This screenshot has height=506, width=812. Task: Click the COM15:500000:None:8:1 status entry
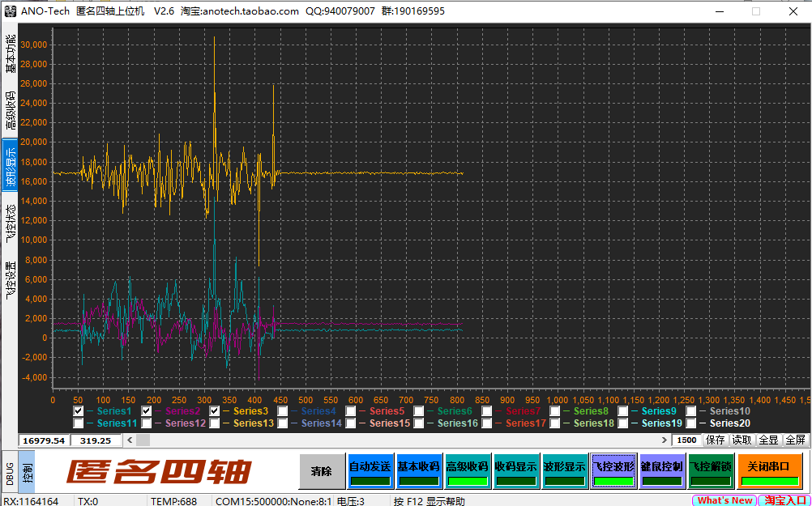273,501
